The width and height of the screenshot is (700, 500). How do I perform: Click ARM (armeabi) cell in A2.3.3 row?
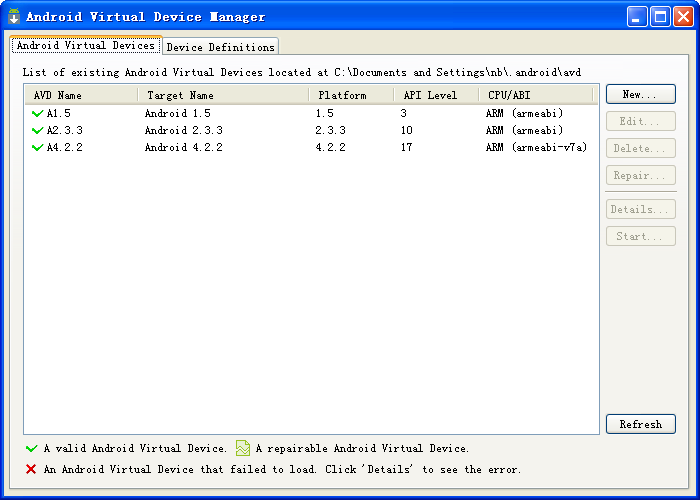pos(525,130)
